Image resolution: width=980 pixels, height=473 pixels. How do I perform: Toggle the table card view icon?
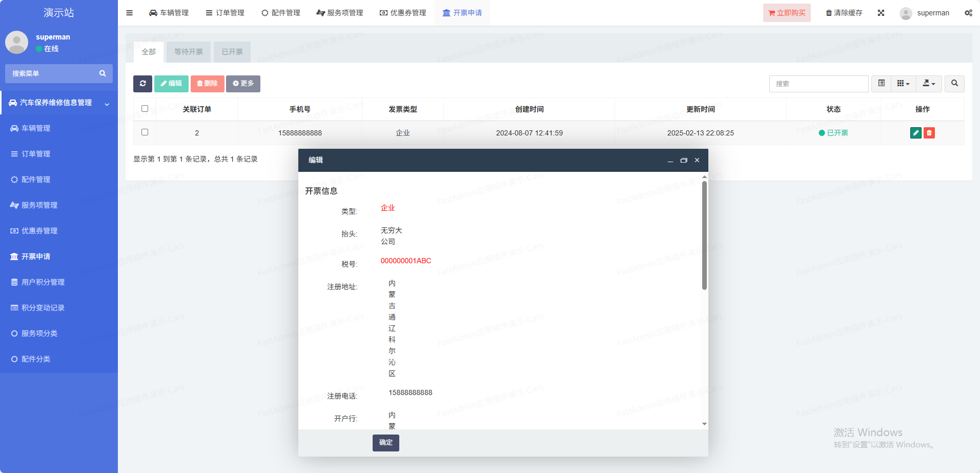(881, 84)
